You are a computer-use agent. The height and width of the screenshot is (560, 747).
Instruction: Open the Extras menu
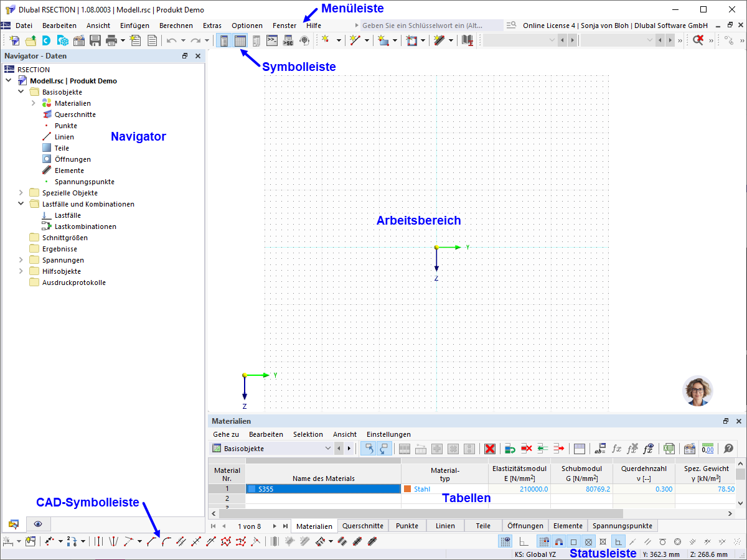[212, 26]
